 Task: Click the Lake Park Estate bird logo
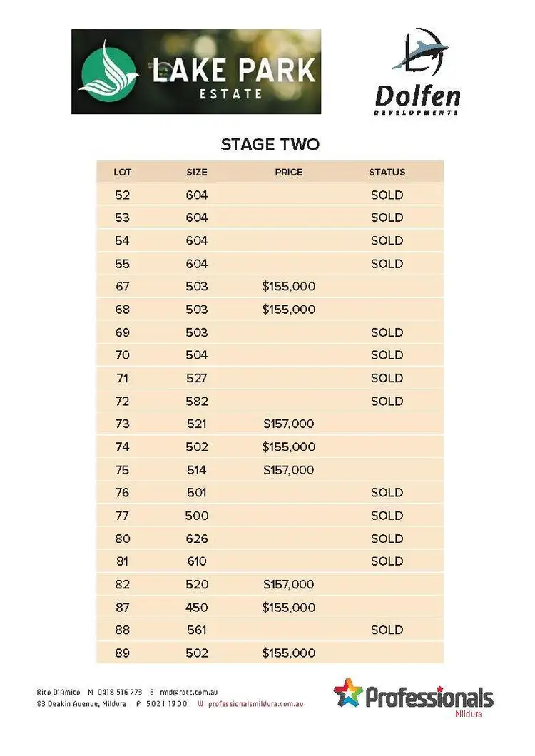pos(108,71)
